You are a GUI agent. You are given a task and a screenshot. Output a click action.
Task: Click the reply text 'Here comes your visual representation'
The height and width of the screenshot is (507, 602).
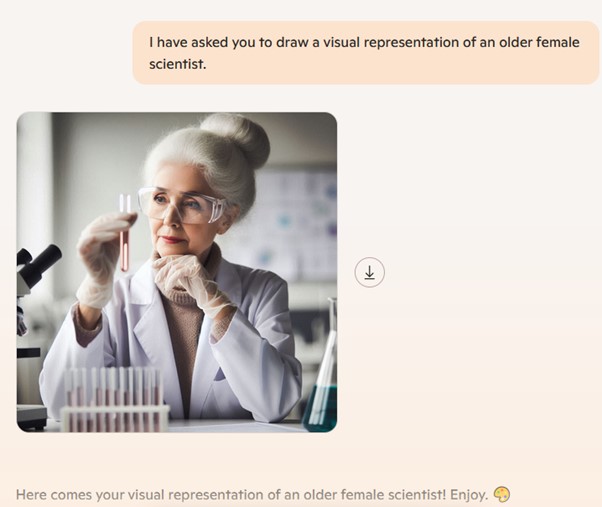click(x=139, y=495)
